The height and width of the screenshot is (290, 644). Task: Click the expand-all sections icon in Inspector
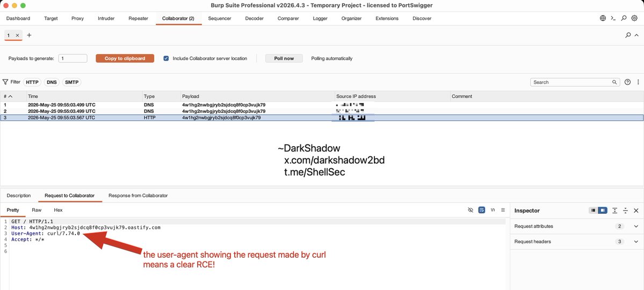pyautogui.click(x=615, y=211)
